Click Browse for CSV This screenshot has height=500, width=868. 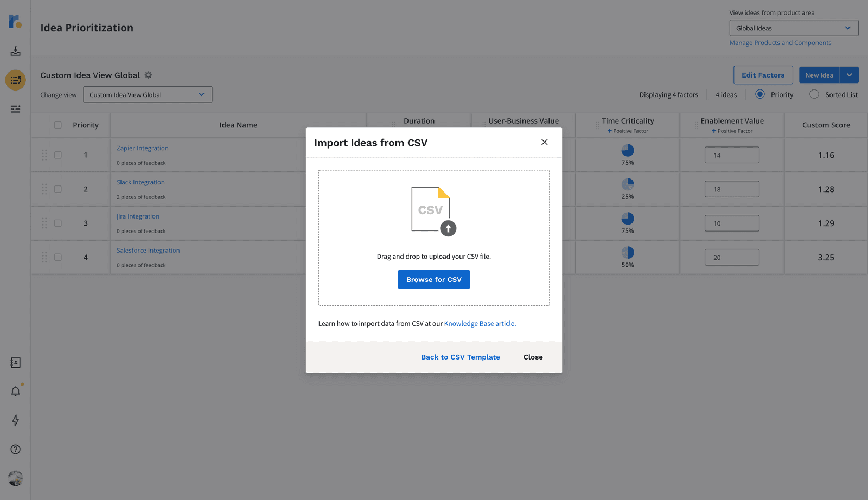click(433, 279)
